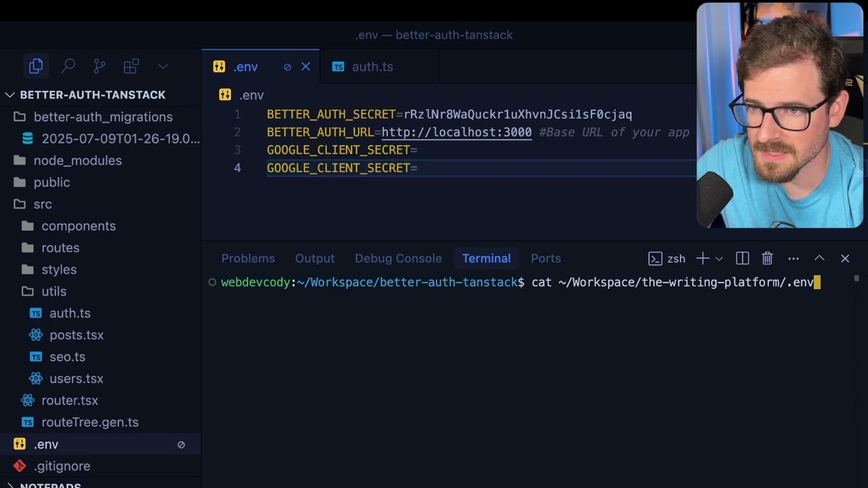Image resolution: width=868 pixels, height=488 pixels.
Task: Open terminal panel more actions menu
Action: pos(793,258)
